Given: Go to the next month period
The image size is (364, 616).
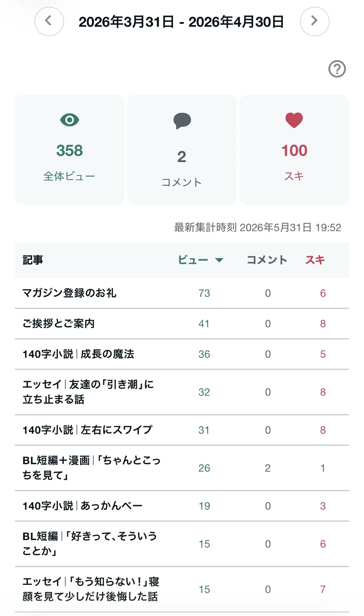Looking at the screenshot, I should point(315,21).
